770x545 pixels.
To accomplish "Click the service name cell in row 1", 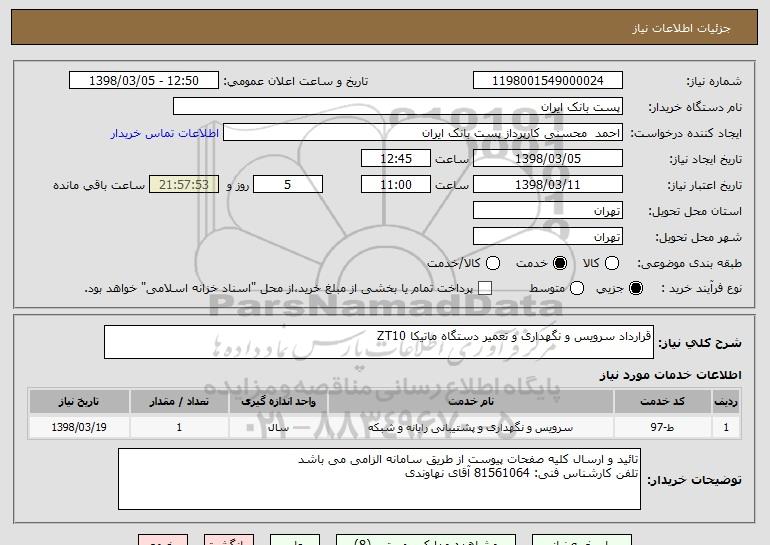I will pyautogui.click(x=471, y=427).
